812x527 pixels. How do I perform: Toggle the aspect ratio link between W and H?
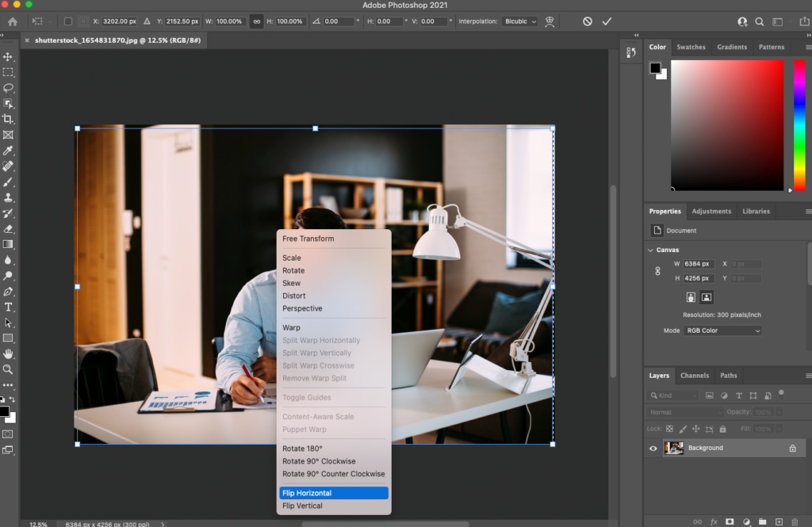point(256,21)
